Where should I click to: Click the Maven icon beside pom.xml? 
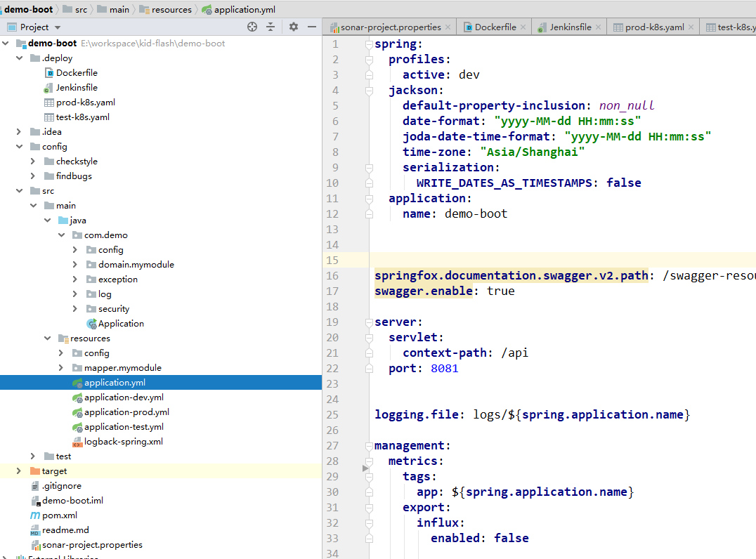click(35, 515)
